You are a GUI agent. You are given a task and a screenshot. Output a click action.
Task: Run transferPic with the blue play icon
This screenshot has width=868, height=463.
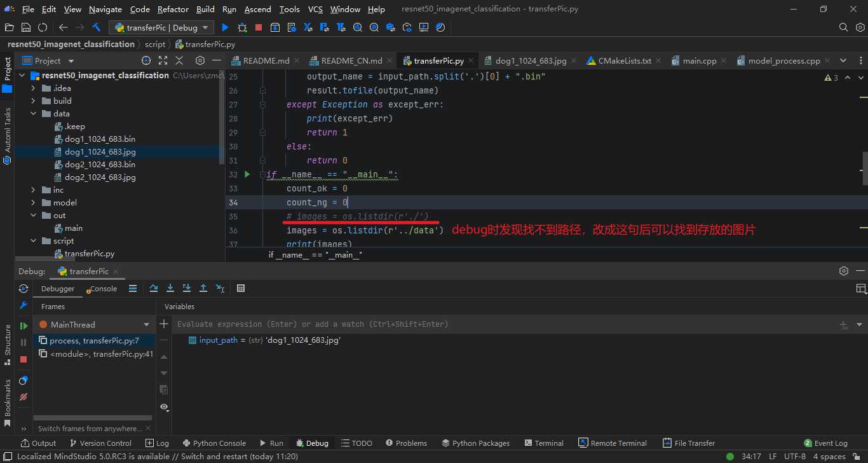[x=225, y=27]
